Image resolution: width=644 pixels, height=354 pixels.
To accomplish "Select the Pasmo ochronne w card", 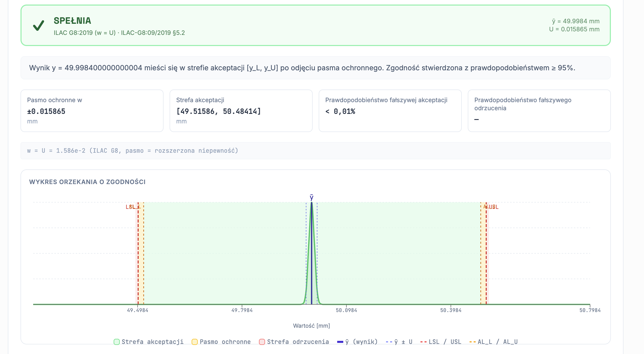I will click(92, 111).
